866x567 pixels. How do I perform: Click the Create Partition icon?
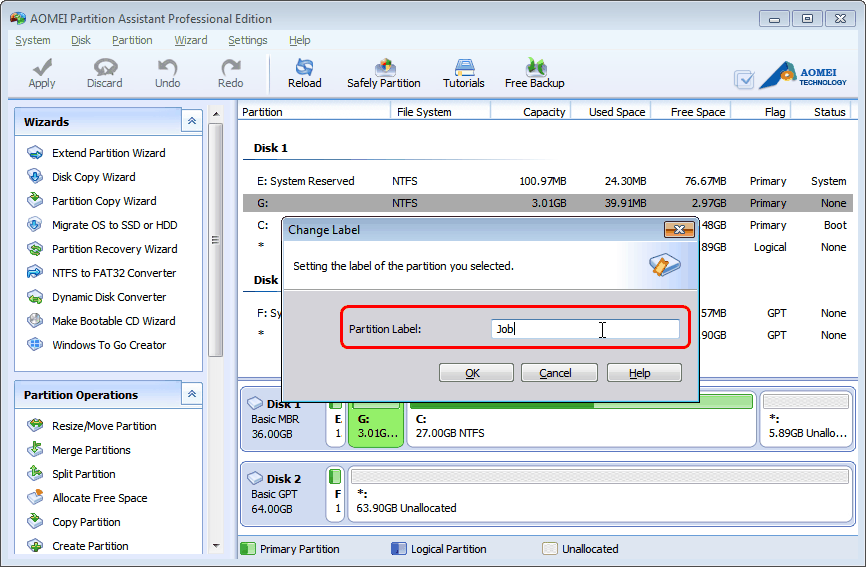tap(35, 545)
